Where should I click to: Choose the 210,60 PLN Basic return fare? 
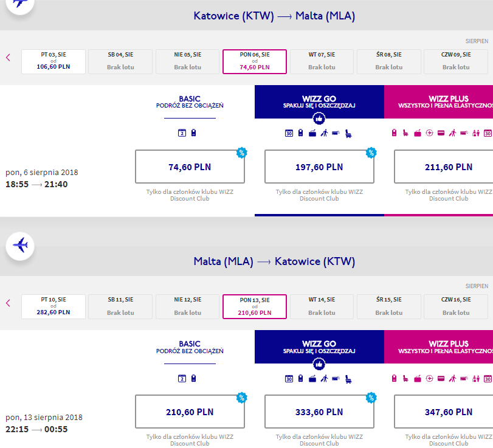(190, 412)
